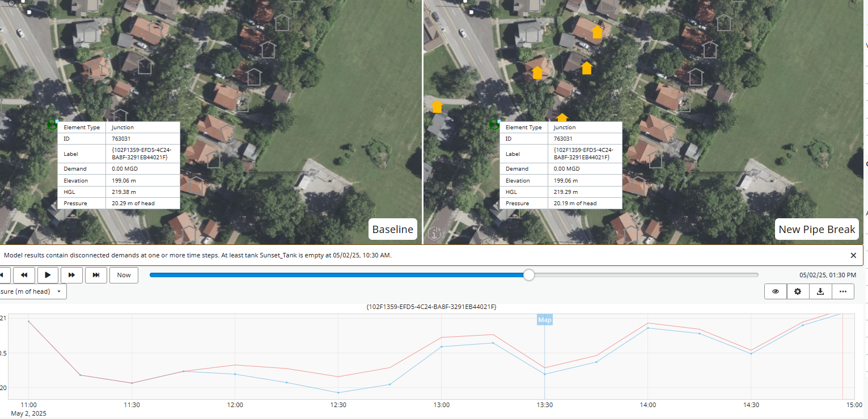Click the orange house icon beside the road

pos(437,107)
